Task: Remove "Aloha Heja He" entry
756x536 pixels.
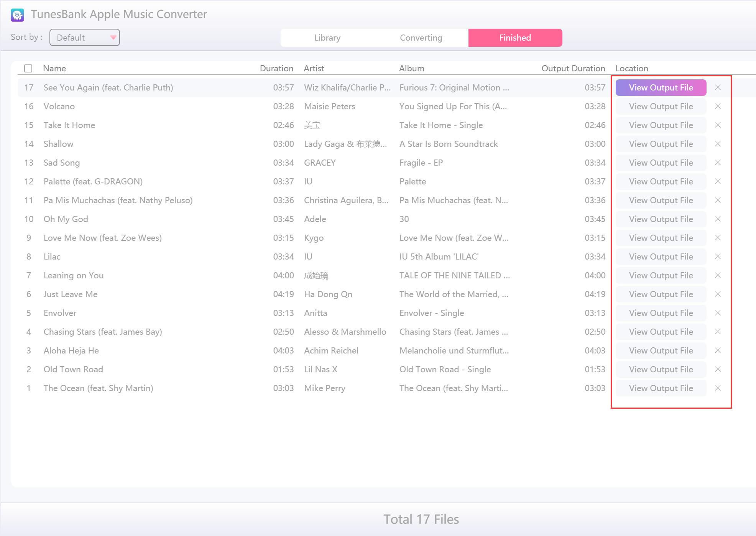Action: pyautogui.click(x=718, y=350)
